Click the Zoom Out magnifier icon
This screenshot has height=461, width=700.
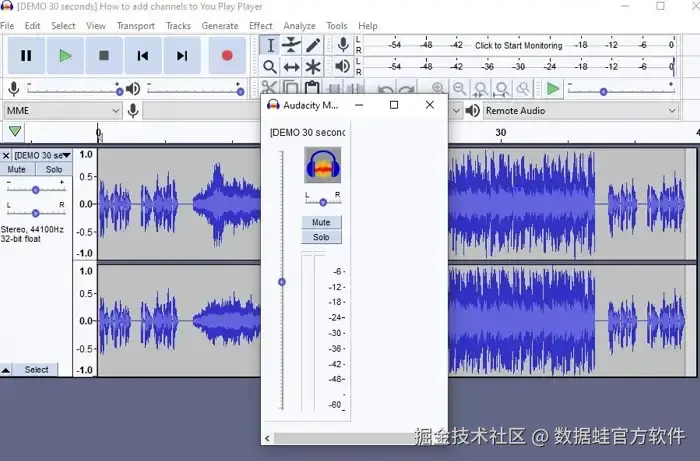[x=459, y=88]
